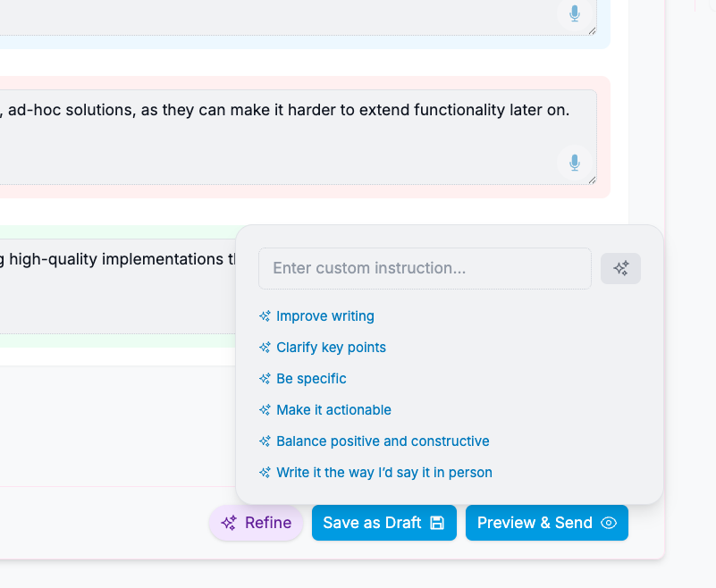Screen dimensions: 716x588
Task: Click eye icon on Preview & Send
Action: click(609, 523)
